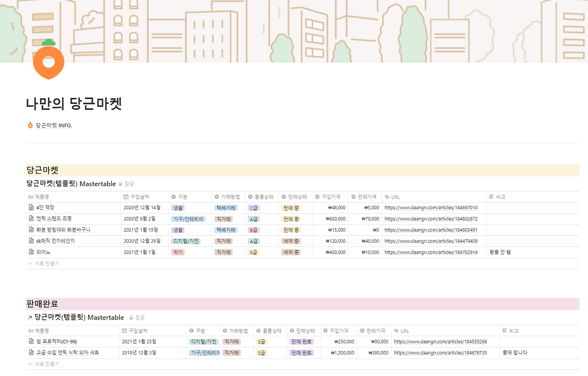This screenshot has height=376, width=588.
Task: Select the date 2021년 1월 23일
Action: (140, 342)
